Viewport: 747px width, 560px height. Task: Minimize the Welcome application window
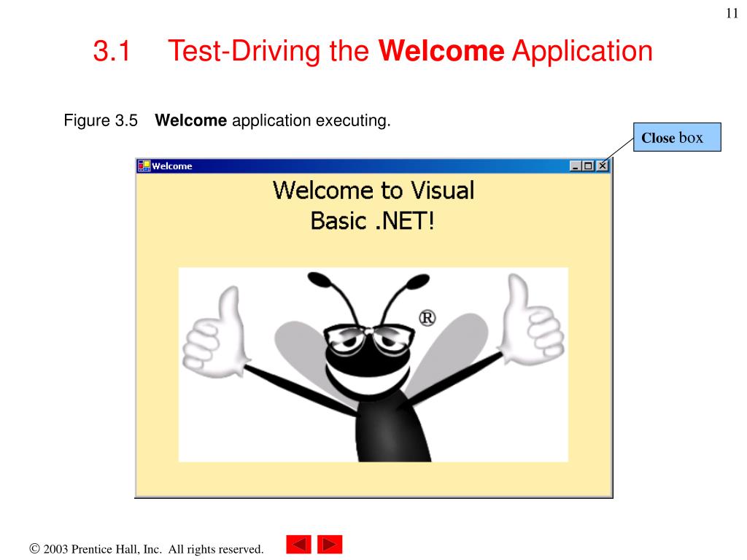[576, 166]
